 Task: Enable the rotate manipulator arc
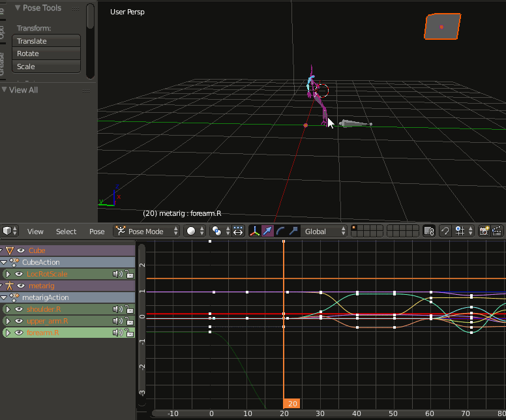pos(280,231)
